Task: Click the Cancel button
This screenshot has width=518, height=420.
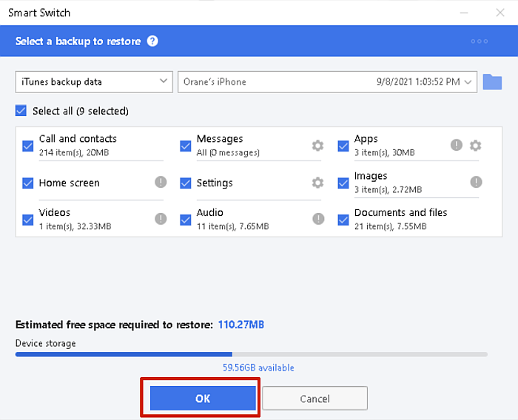Action: 314,399
